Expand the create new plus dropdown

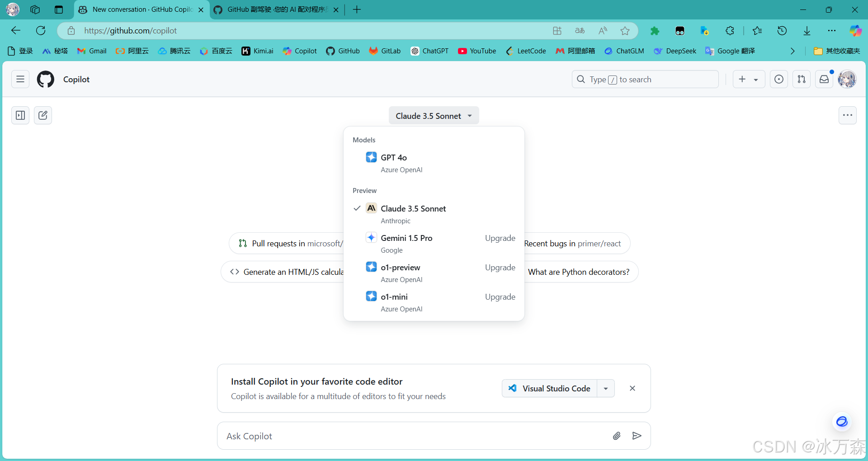[749, 79]
